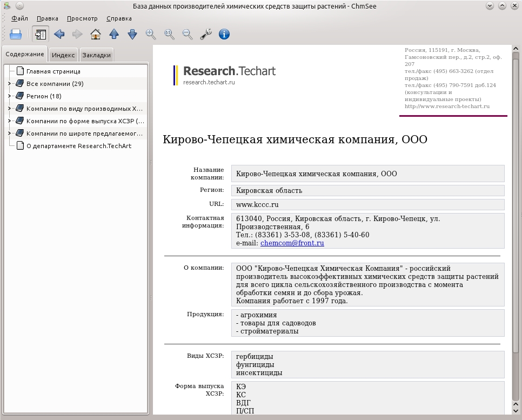Open the chemcom@front.ru email link

[292, 243]
